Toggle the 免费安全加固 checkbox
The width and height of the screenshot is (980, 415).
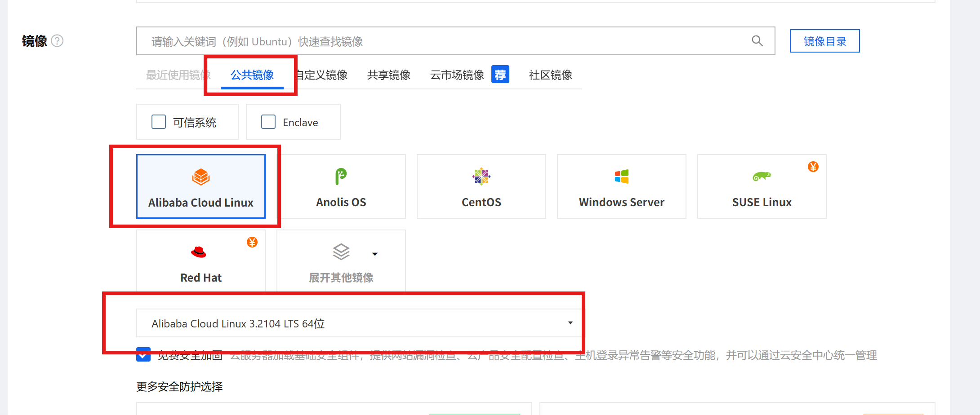point(143,354)
